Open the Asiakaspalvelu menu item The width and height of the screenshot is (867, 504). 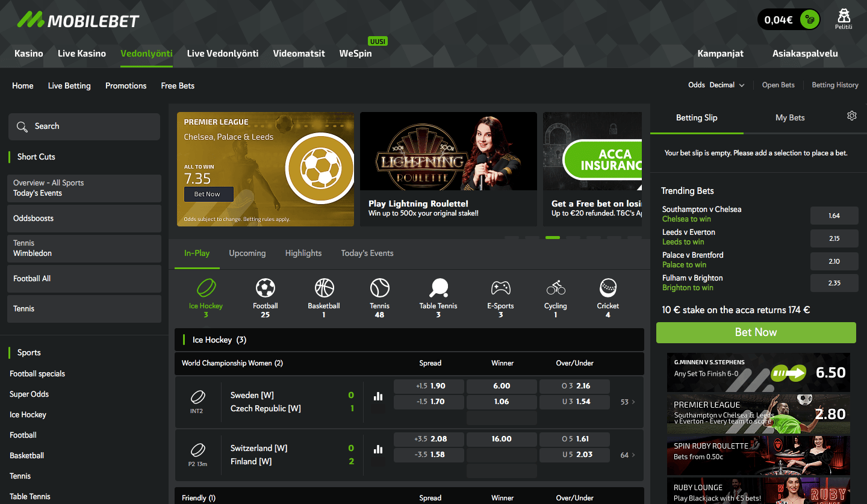(x=805, y=54)
